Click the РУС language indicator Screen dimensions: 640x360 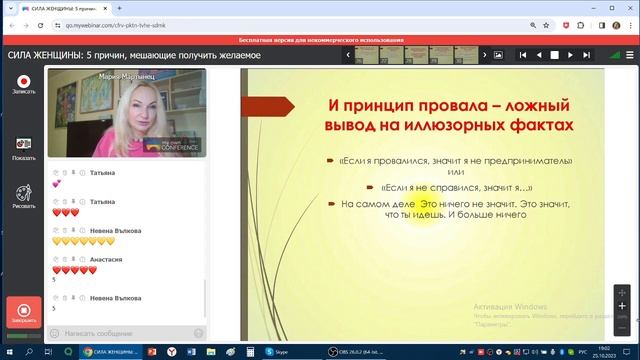(583, 352)
